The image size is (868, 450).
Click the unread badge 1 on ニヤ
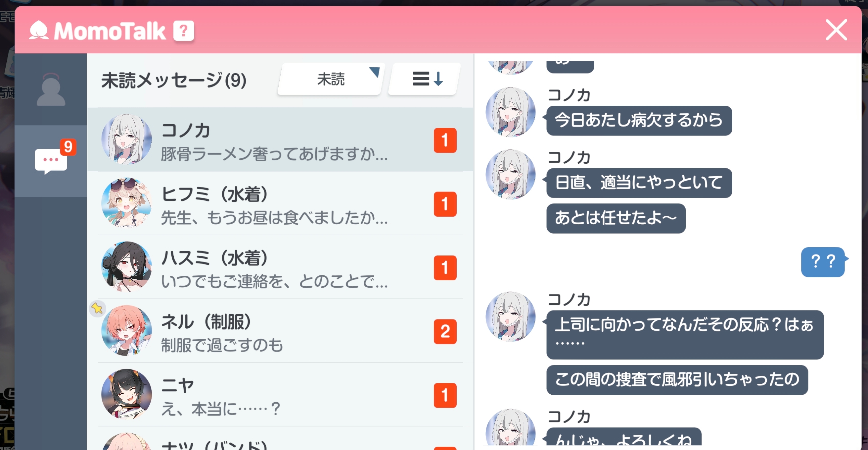coord(445,395)
